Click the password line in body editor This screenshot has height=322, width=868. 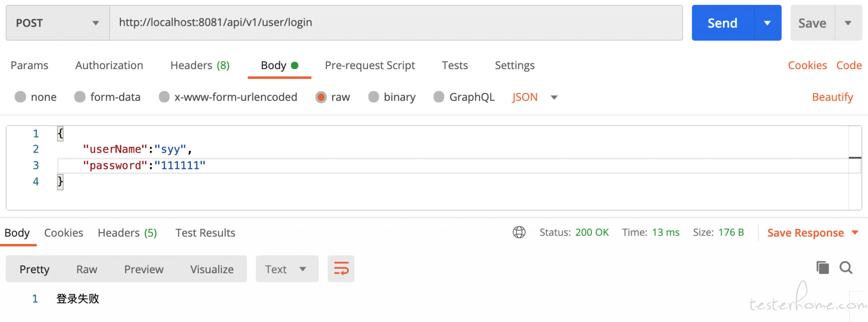point(144,165)
